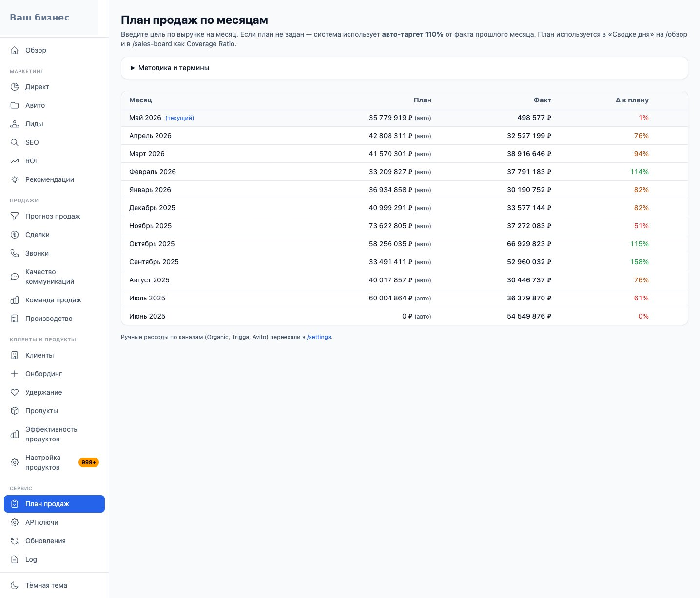Toggle the Тёмная тема switch

tap(54, 585)
